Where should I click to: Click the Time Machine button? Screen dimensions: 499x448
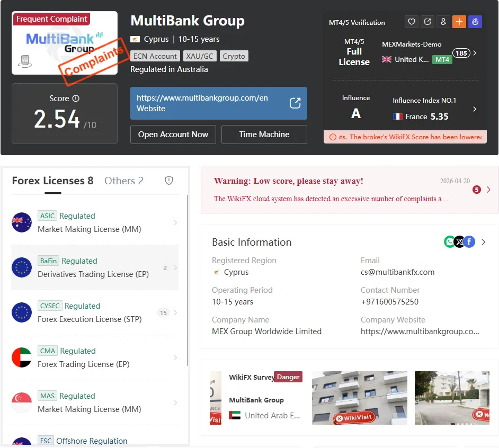(264, 135)
